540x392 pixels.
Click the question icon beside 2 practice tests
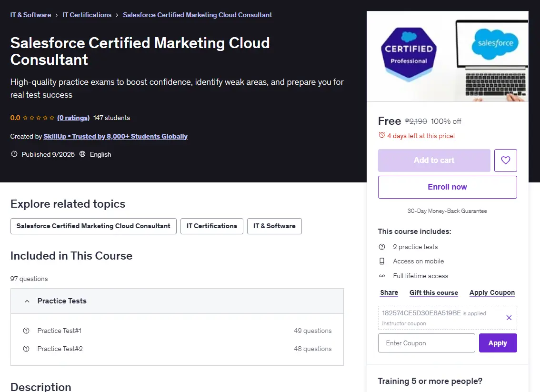[x=381, y=247]
